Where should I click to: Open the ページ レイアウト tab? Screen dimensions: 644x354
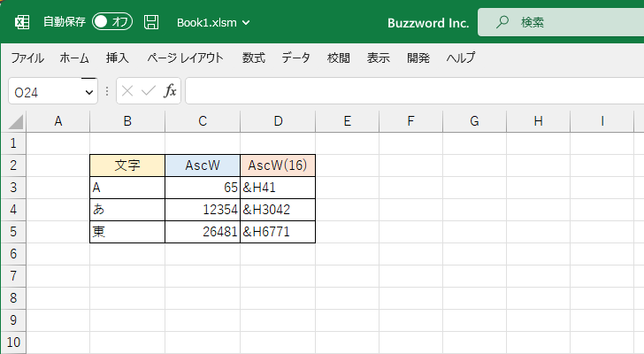(x=185, y=58)
